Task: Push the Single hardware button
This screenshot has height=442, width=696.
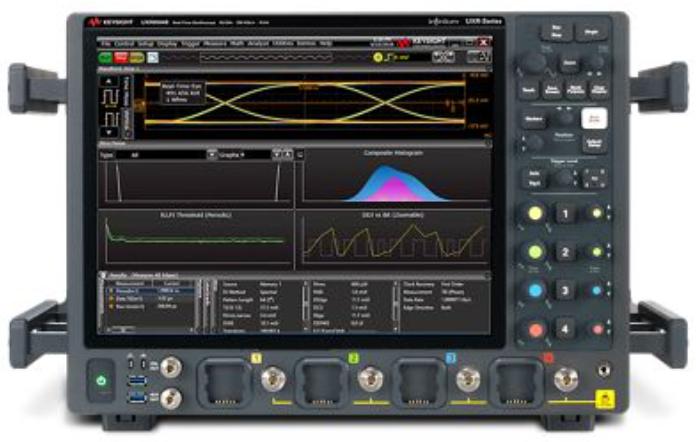Action: (591, 32)
